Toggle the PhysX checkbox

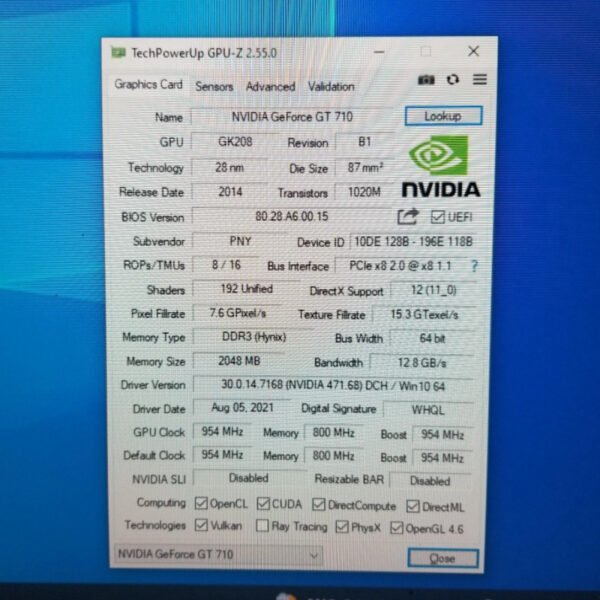(x=342, y=527)
